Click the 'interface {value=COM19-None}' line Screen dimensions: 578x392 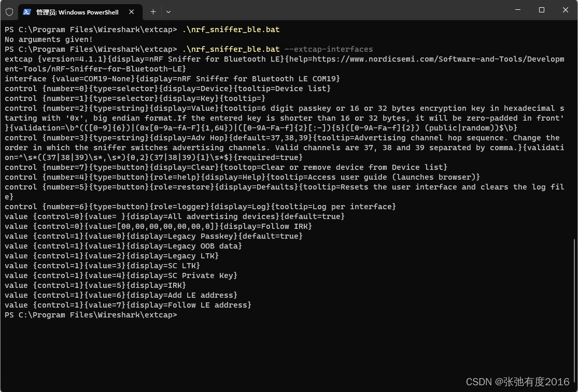coord(172,79)
